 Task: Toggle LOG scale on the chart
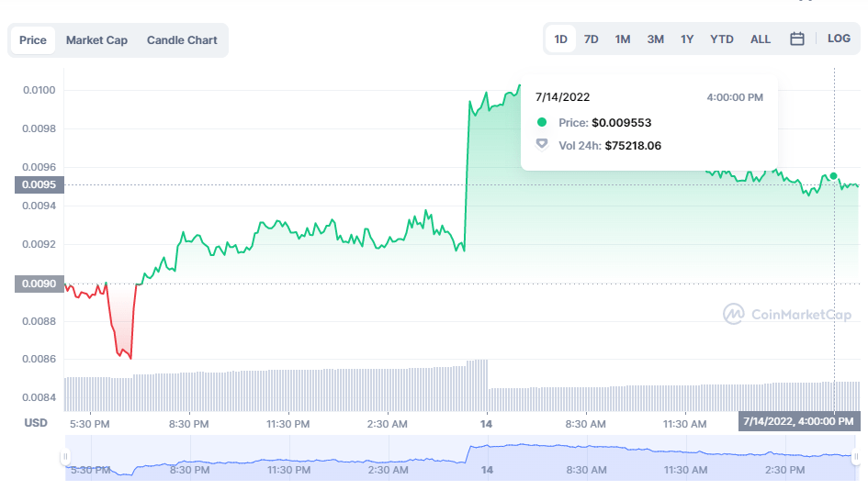pyautogui.click(x=839, y=39)
